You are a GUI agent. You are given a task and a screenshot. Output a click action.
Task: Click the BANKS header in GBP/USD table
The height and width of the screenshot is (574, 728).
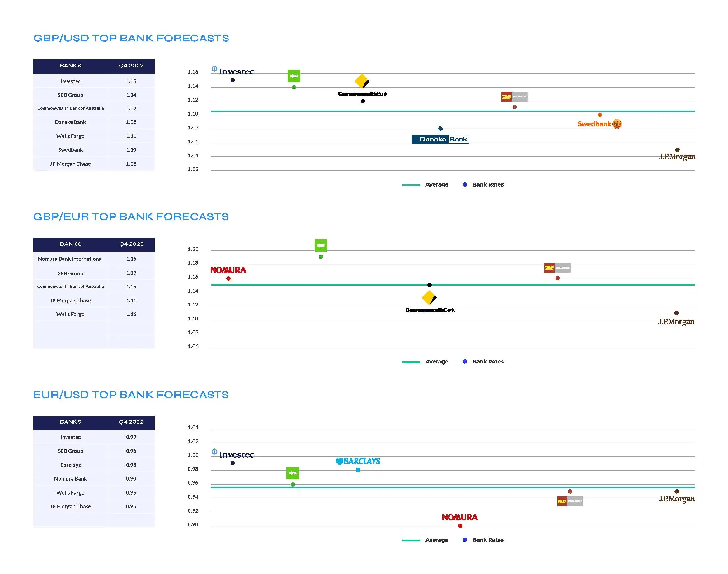click(71, 65)
